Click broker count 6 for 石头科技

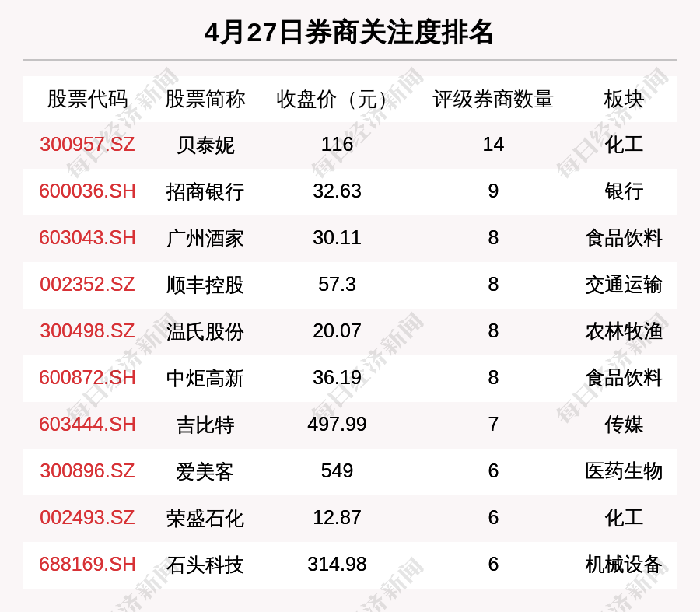493,565
